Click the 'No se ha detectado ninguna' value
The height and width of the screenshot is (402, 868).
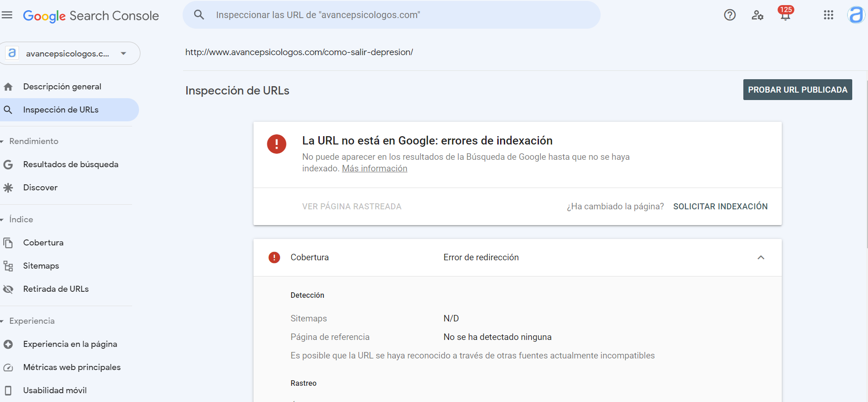[x=497, y=337]
